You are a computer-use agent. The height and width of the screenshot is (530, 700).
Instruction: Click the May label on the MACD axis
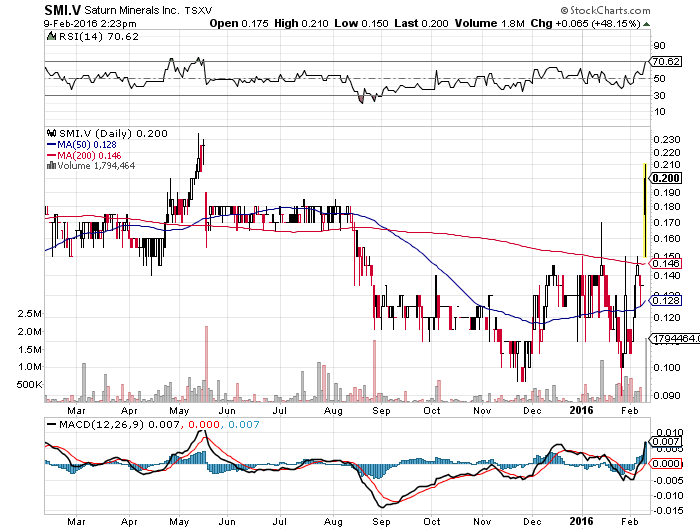[179, 522]
